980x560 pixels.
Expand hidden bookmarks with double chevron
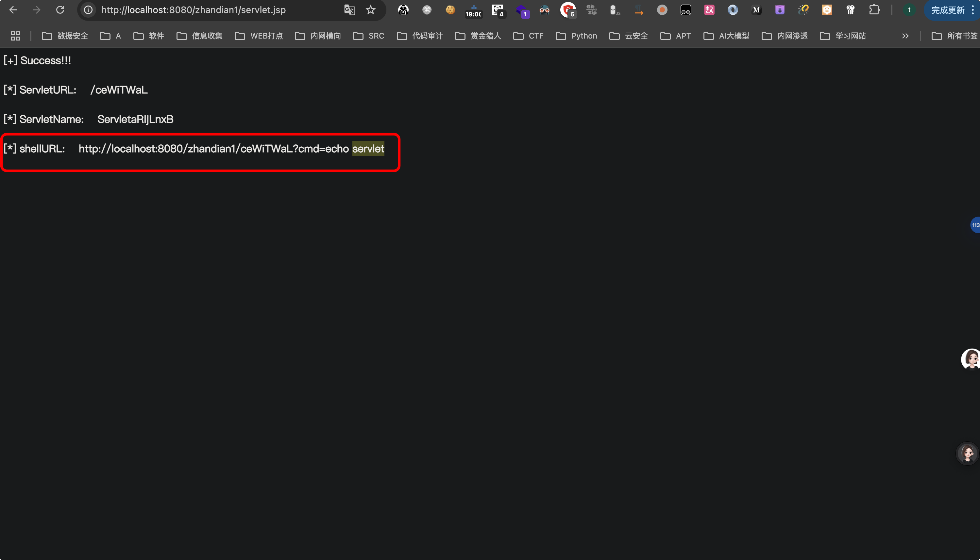(x=905, y=36)
